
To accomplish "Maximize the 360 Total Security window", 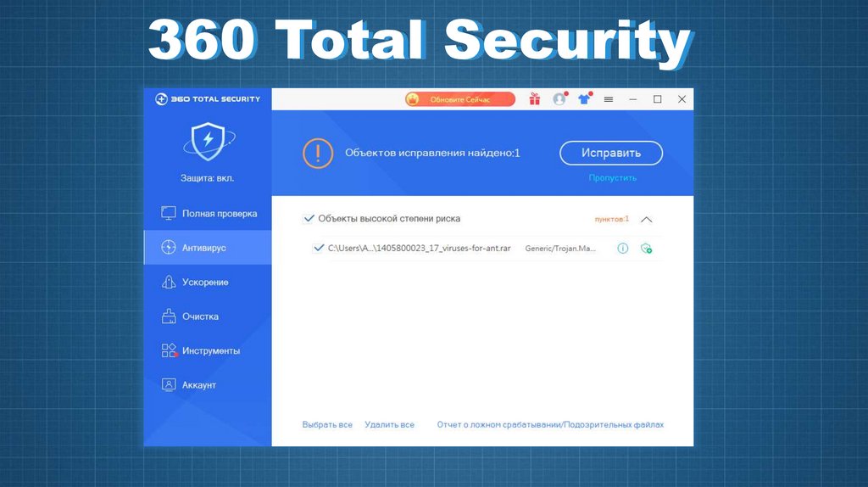I will [658, 99].
